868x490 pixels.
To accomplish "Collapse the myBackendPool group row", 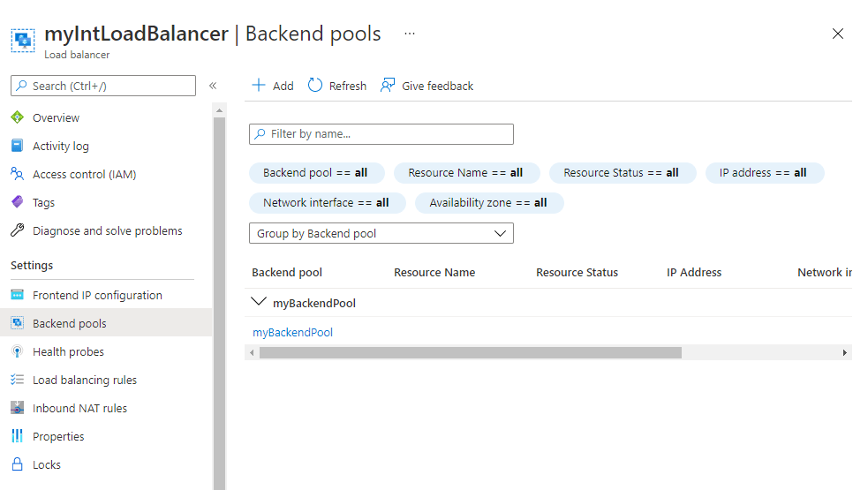I will [x=259, y=302].
